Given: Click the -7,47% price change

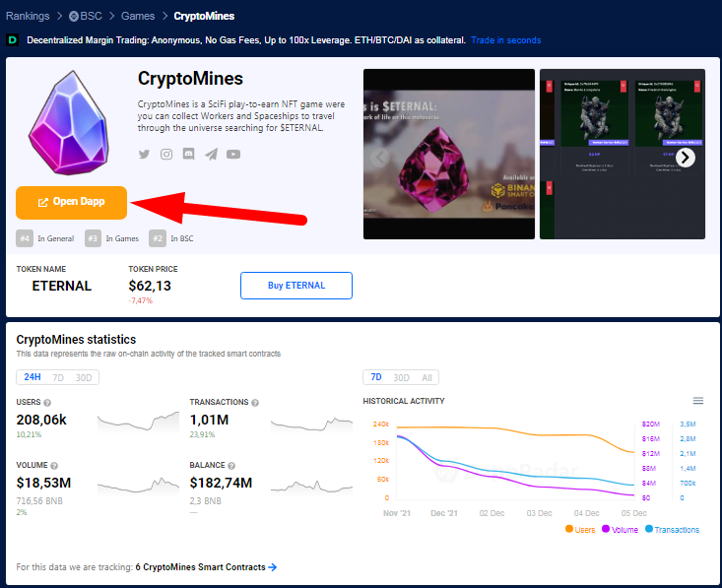Looking at the screenshot, I should (141, 300).
